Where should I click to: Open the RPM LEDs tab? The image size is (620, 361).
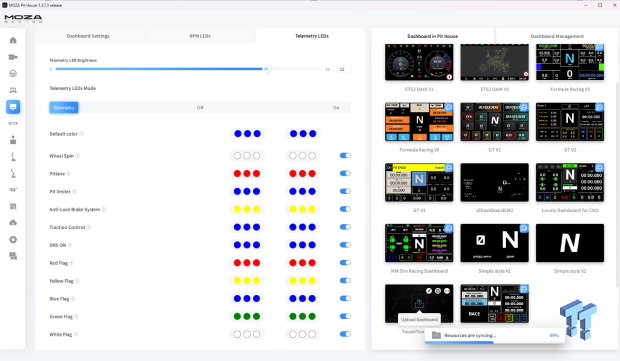(200, 36)
